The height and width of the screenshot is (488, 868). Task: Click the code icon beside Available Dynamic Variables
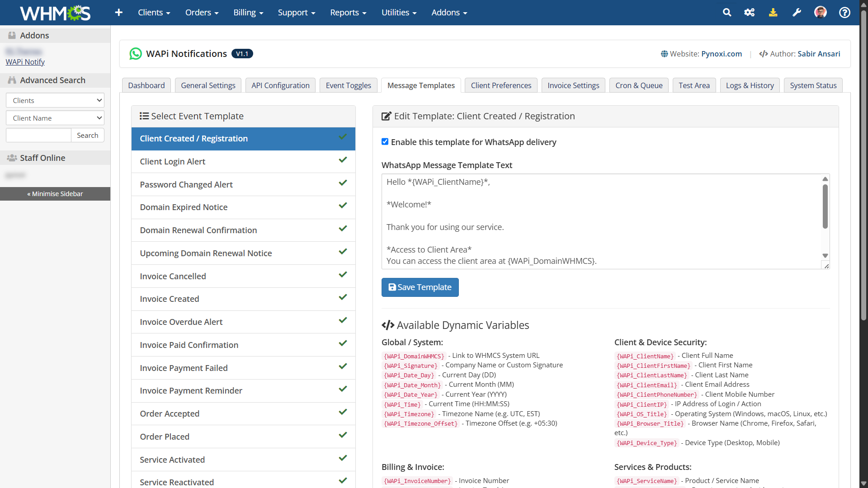388,325
